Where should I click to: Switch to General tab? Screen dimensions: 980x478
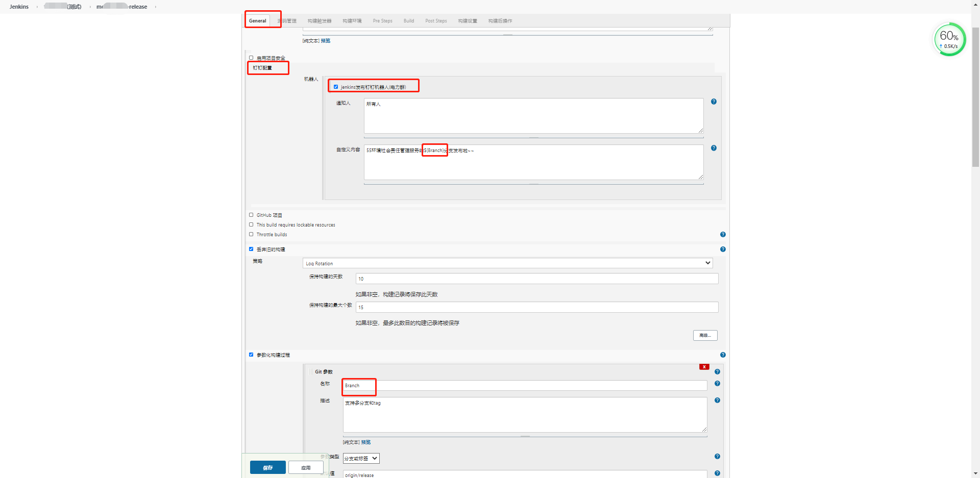point(258,21)
